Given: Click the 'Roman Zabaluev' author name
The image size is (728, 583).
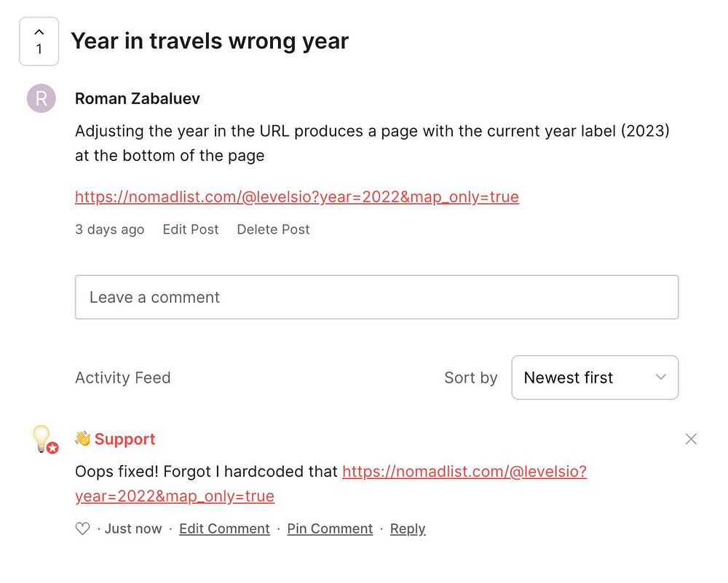Looking at the screenshot, I should [138, 98].
